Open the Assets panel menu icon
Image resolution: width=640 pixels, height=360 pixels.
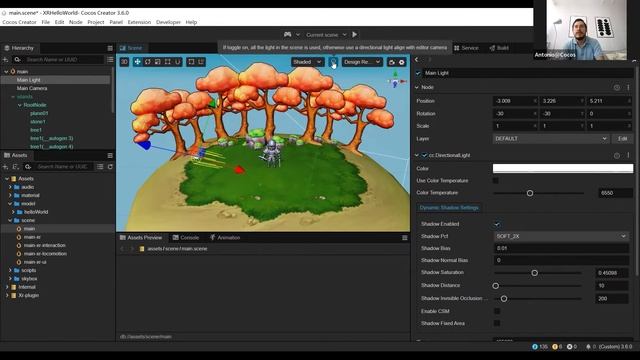tap(110, 156)
